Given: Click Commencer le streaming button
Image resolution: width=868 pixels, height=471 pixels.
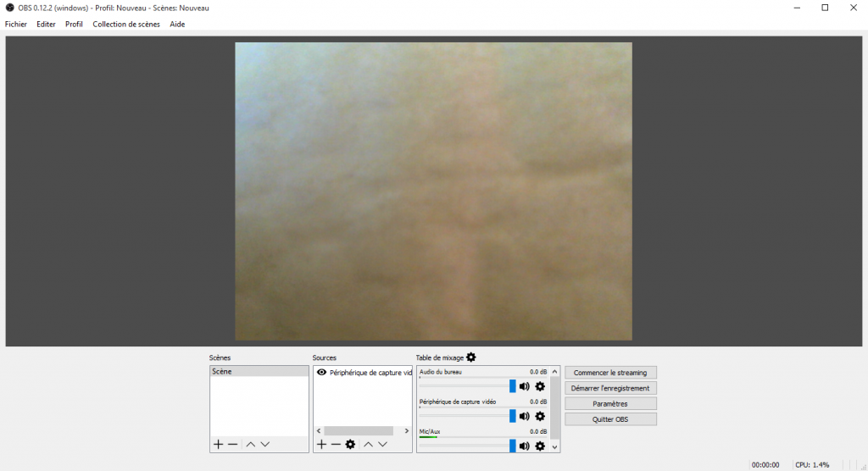Looking at the screenshot, I should (610, 373).
